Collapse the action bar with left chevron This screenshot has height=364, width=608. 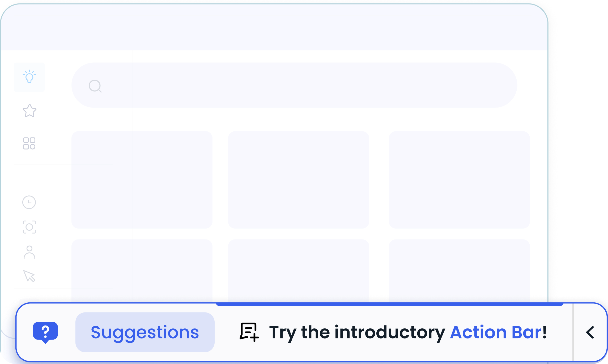(x=590, y=332)
